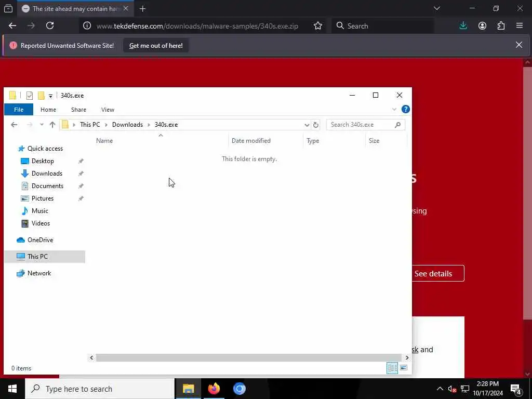Open Explorer View ribbon tab

[108, 110]
